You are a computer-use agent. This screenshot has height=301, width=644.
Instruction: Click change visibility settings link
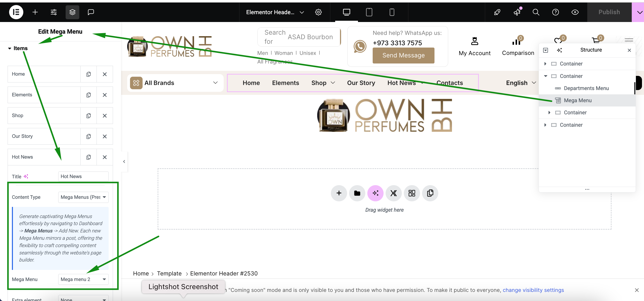(533, 290)
